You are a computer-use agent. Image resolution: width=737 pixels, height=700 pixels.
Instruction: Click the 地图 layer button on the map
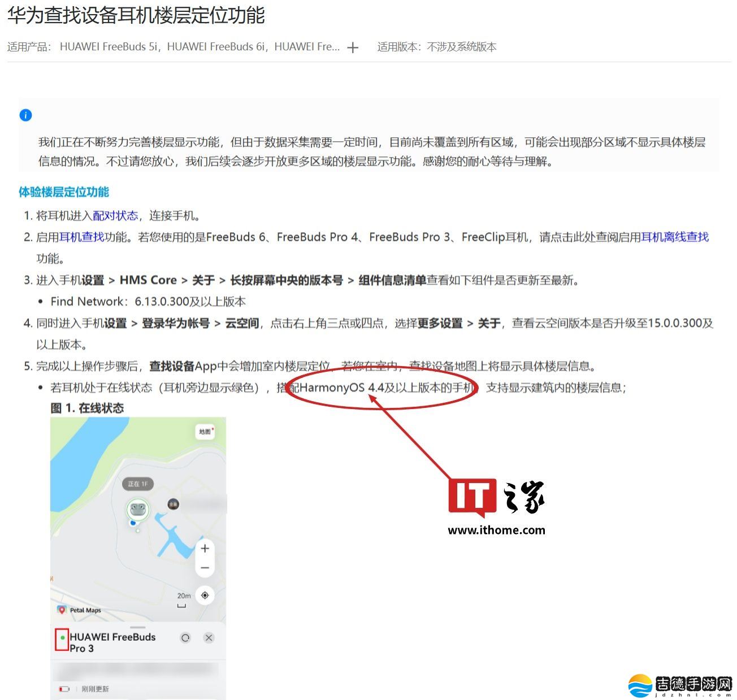pyautogui.click(x=206, y=432)
